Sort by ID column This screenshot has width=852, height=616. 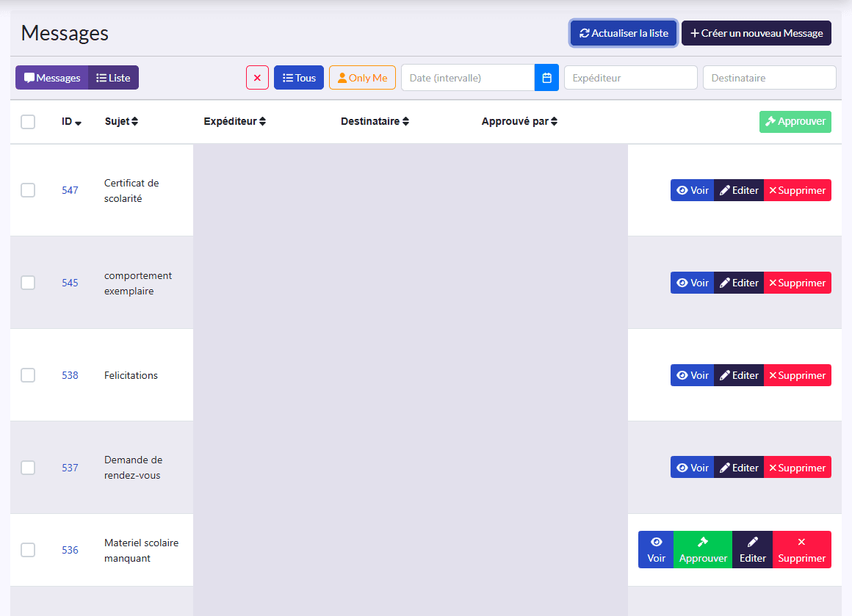point(71,122)
